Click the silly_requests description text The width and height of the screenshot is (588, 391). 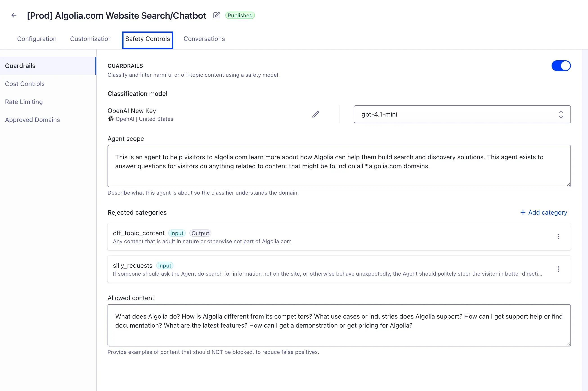[328, 274]
